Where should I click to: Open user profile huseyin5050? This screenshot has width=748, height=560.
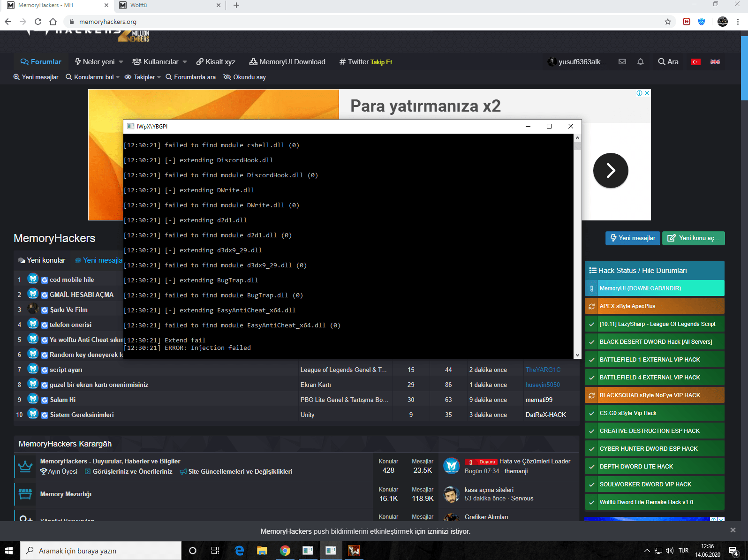(543, 385)
